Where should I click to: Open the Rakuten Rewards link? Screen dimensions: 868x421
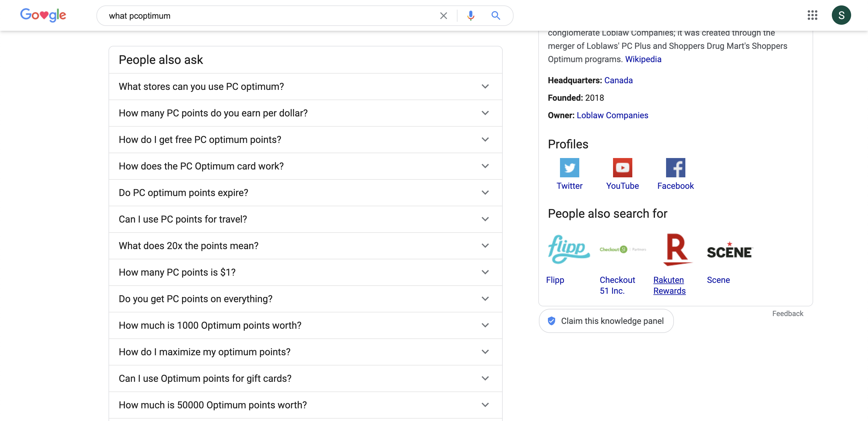[x=669, y=286]
